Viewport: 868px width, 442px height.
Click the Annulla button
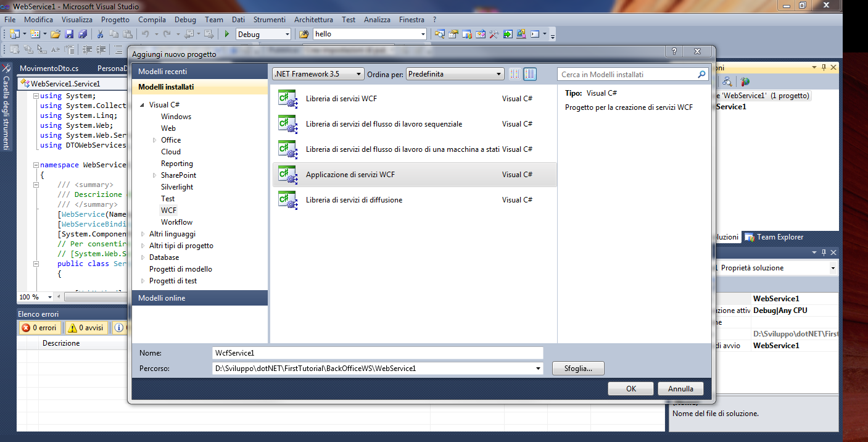(x=680, y=389)
